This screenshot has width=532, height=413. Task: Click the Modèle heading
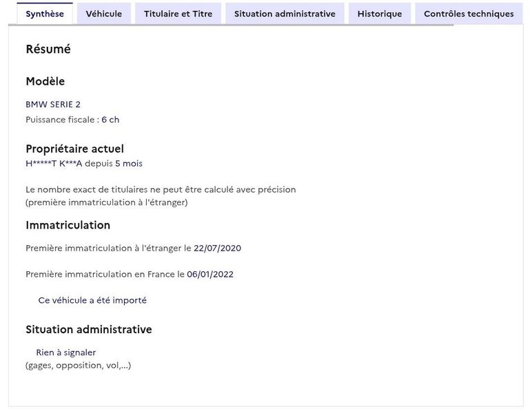(45, 81)
